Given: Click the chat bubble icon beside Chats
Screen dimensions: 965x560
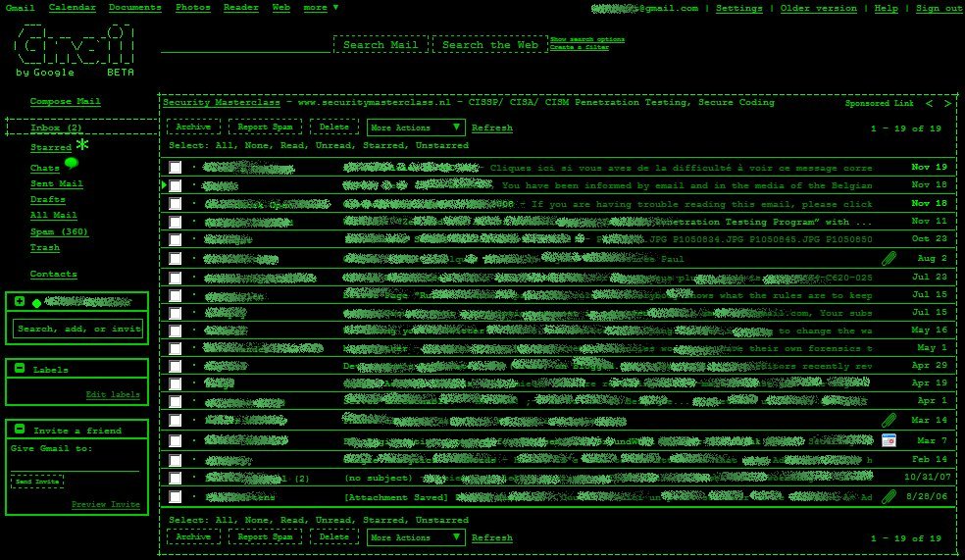Looking at the screenshot, I should tap(71, 163).
